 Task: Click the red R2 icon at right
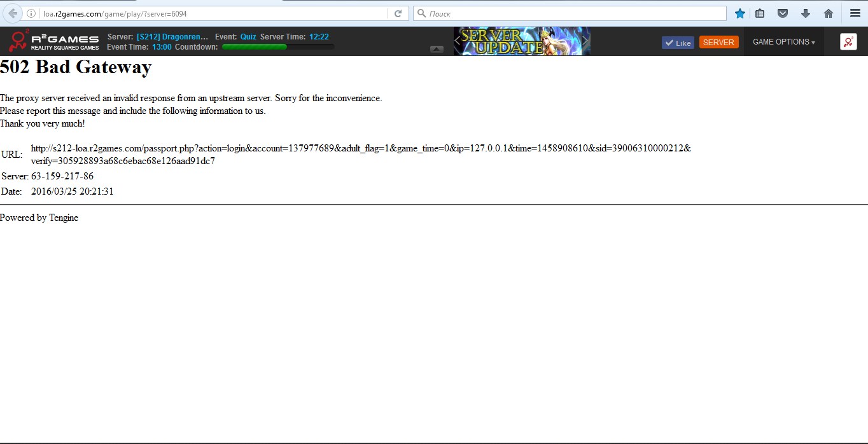[x=848, y=42]
